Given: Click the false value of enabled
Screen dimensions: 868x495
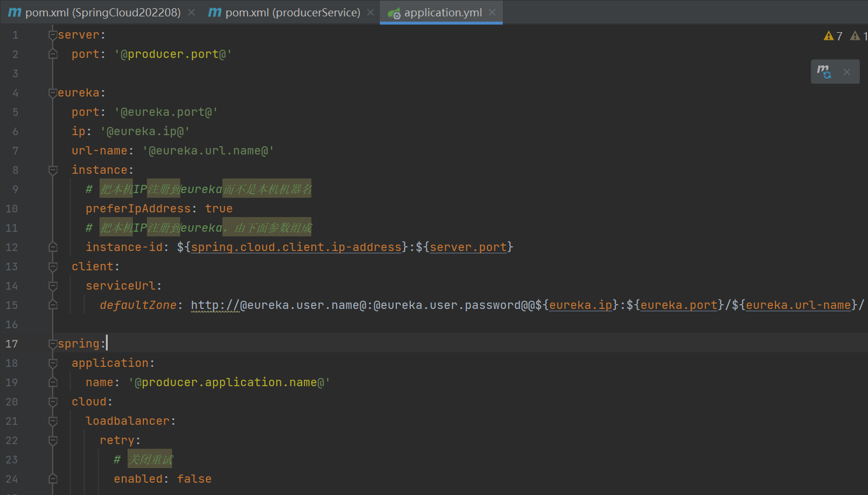Looking at the screenshot, I should [x=194, y=479].
